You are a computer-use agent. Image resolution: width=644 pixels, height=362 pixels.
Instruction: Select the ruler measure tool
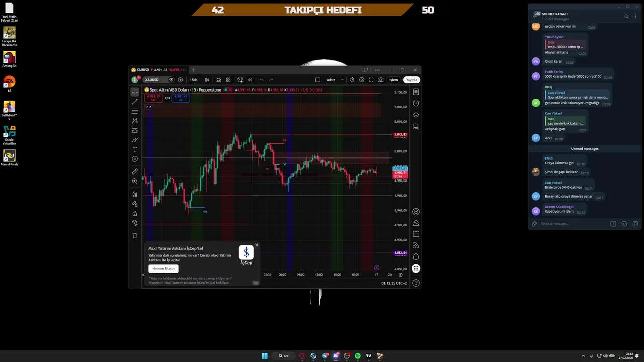point(135,172)
